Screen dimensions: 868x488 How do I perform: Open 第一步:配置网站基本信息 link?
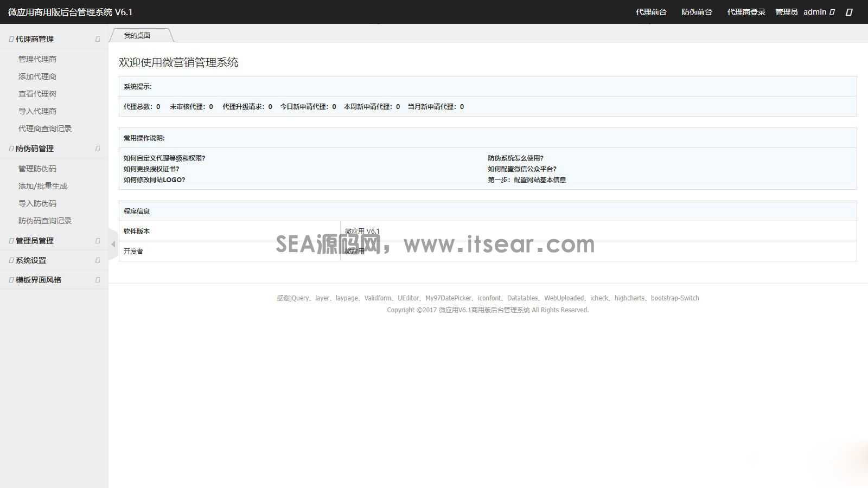tap(527, 180)
